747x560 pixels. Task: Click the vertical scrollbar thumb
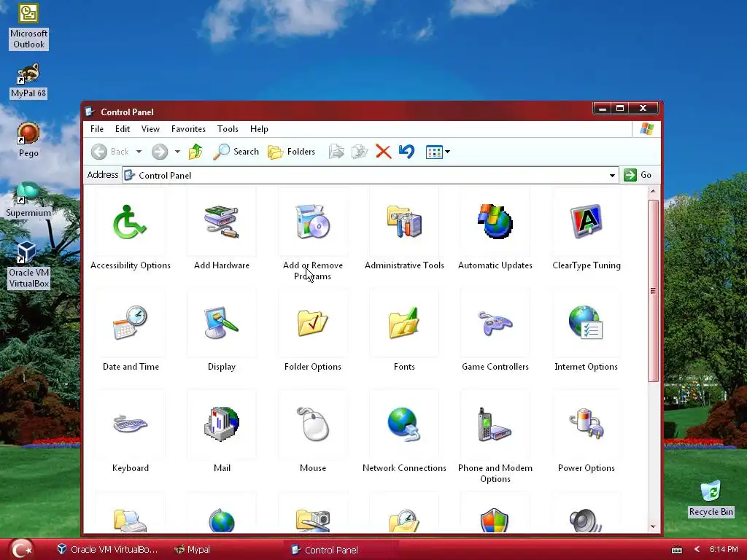tap(653, 290)
